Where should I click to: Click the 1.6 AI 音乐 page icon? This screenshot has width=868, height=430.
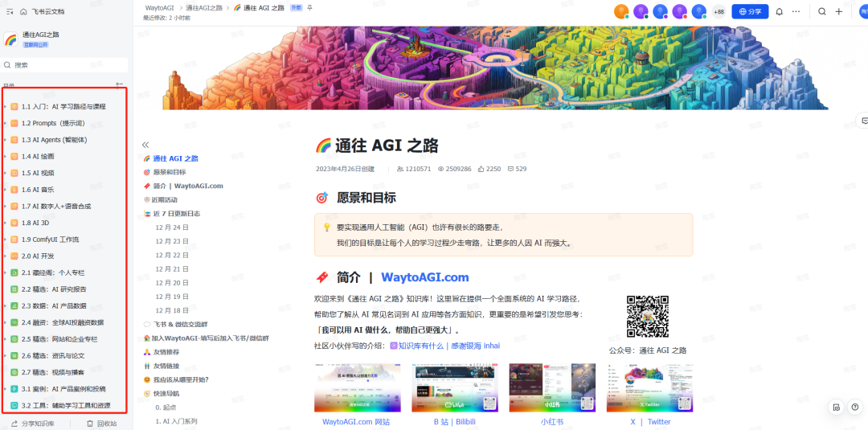[x=14, y=190]
